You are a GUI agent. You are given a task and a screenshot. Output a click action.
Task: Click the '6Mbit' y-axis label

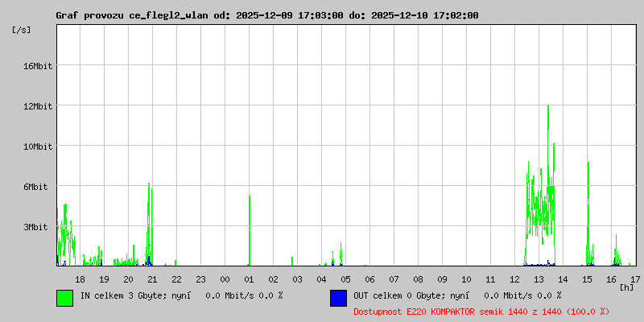coord(35,187)
